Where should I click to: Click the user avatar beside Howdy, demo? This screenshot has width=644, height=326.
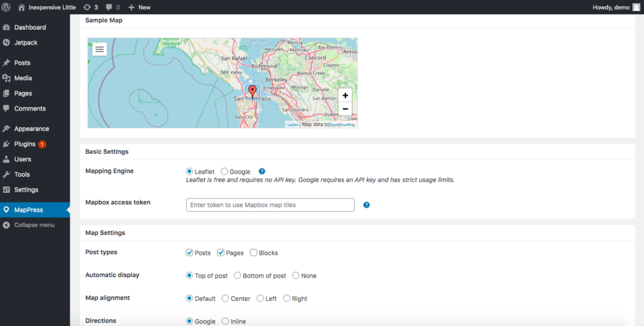[636, 7]
